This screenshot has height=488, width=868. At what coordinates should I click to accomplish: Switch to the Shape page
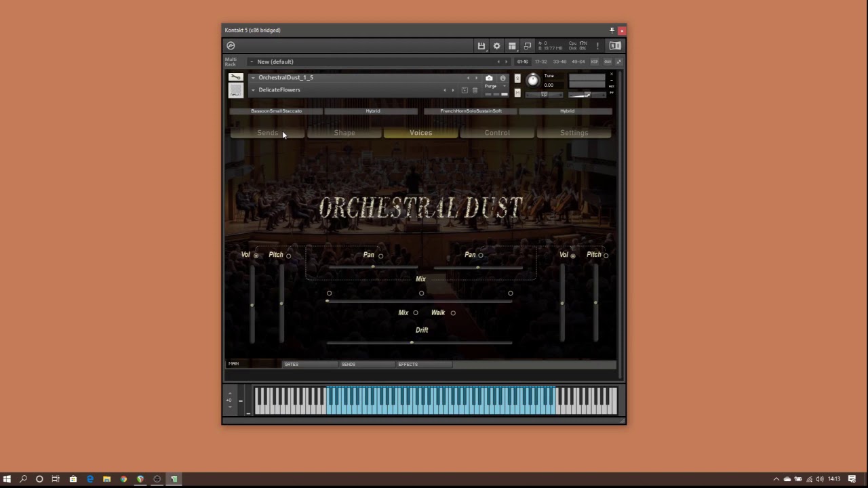pos(344,133)
